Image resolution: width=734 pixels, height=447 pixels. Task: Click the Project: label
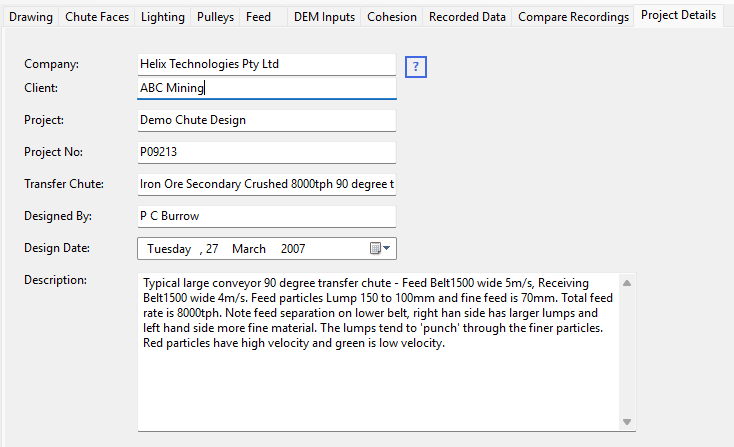(44, 120)
